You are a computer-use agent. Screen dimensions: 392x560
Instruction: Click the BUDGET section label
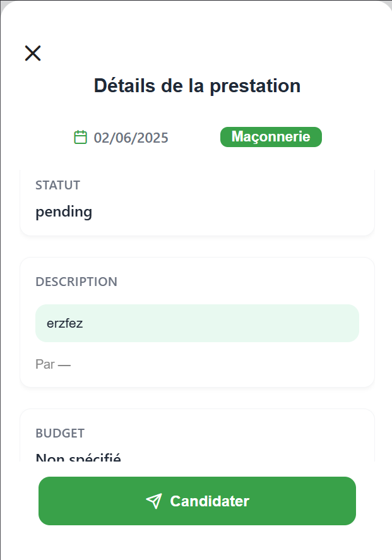pyautogui.click(x=60, y=433)
